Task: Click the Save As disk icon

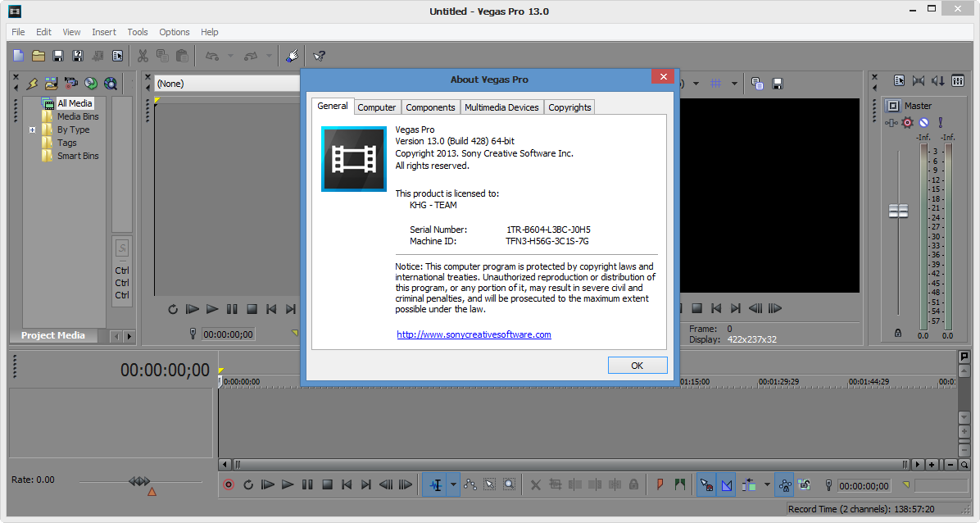Action: coord(78,56)
